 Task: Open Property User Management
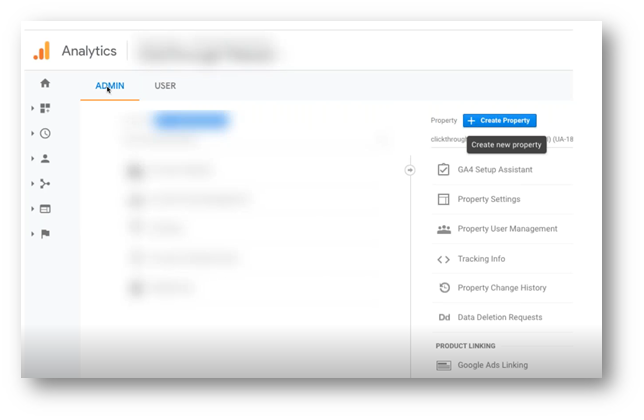click(x=507, y=229)
